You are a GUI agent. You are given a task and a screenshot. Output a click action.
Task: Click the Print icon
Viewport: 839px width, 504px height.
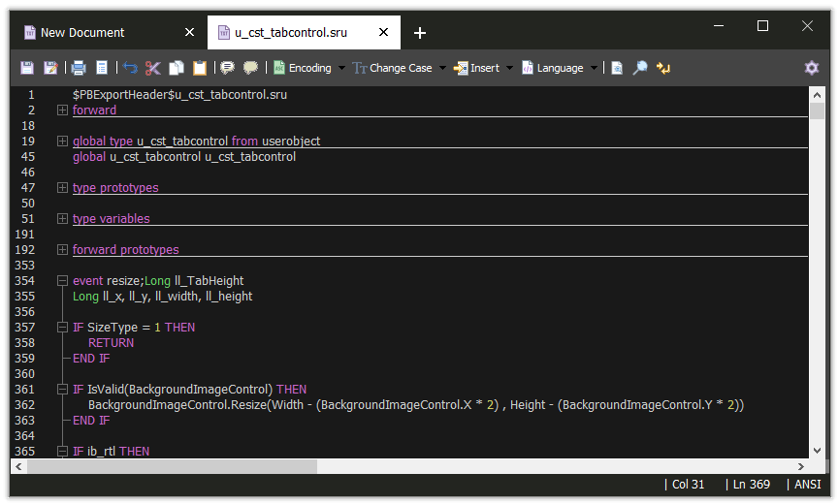coord(79,68)
